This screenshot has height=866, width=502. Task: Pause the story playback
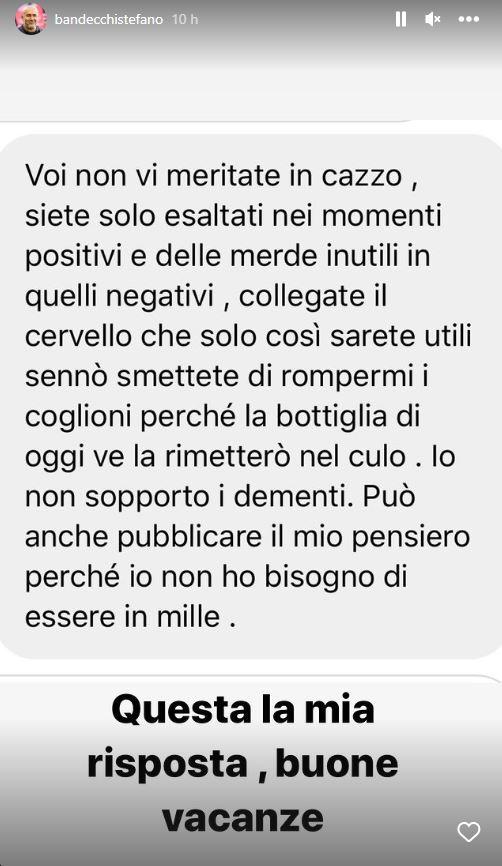point(401,19)
